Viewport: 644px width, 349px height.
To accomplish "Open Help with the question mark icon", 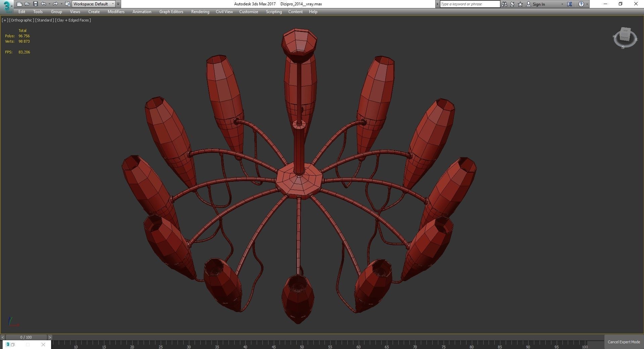I will (x=581, y=4).
